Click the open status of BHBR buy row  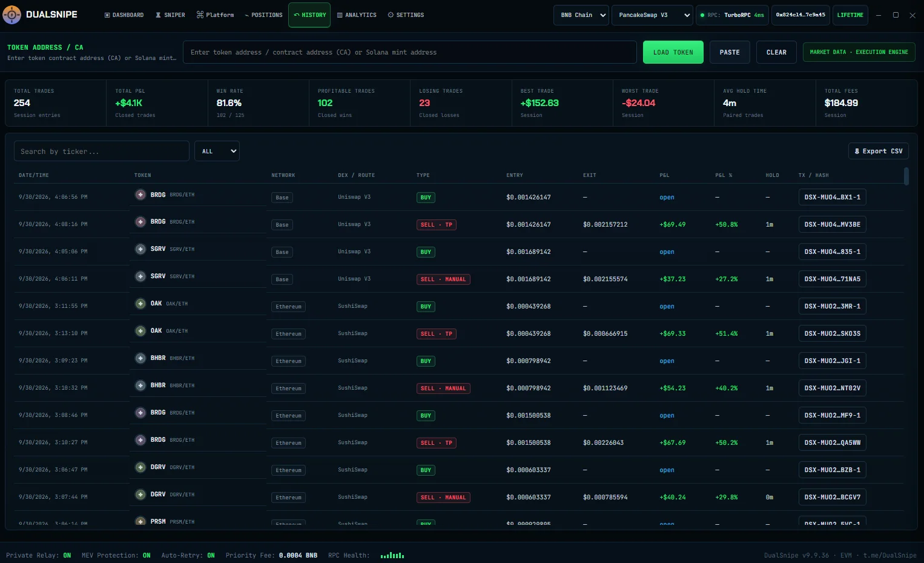coord(667,361)
